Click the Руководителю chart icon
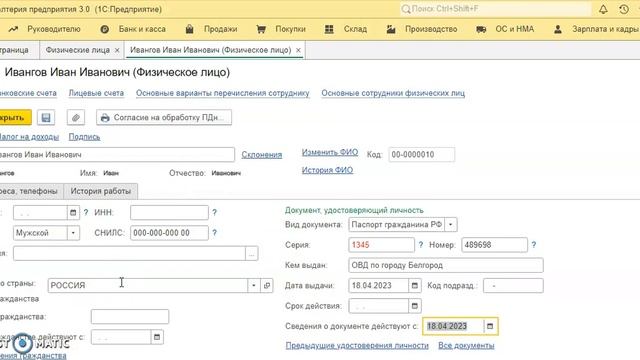640x360 pixels. click(x=13, y=29)
